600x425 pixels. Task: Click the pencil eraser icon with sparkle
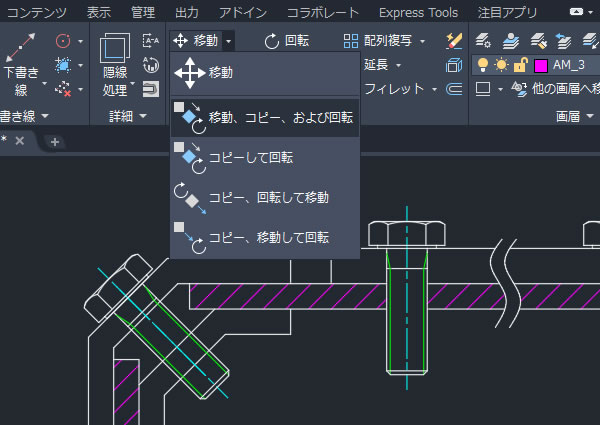click(454, 41)
